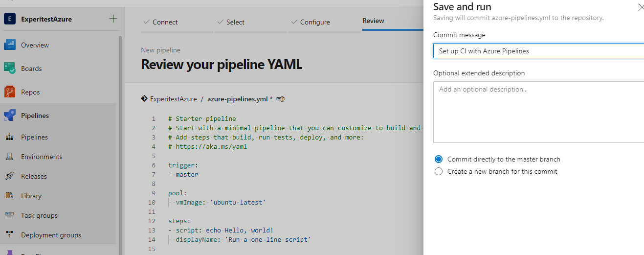The image size is (644, 255).
Task: Click the Releases rocket icon
Action: click(9, 176)
